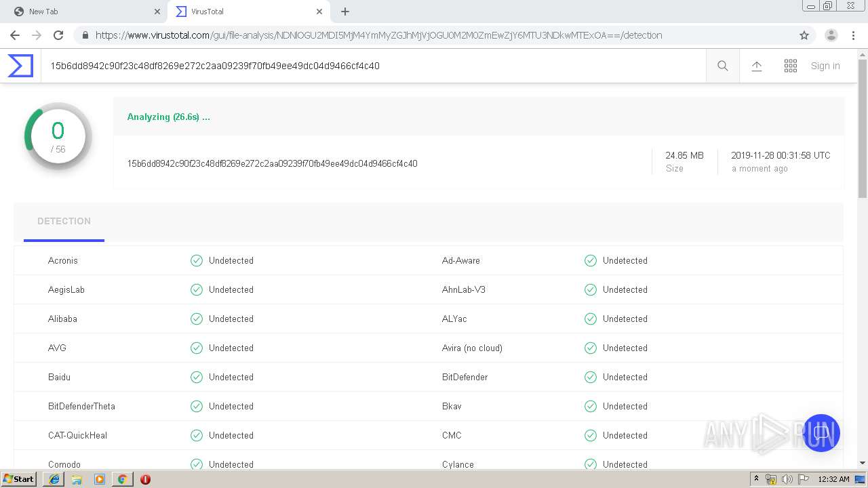
Task: Click the 2019-11-28 00:31:58 UTC timestamp
Action: point(781,155)
